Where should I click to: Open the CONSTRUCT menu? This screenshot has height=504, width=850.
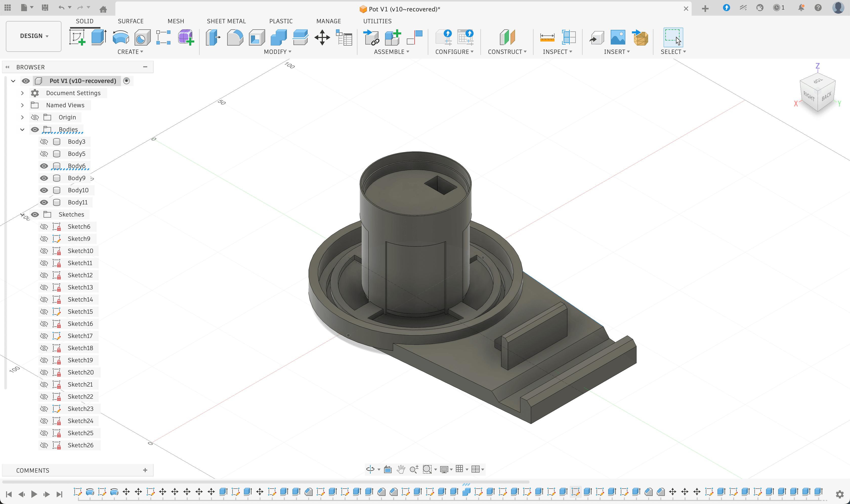(x=507, y=52)
